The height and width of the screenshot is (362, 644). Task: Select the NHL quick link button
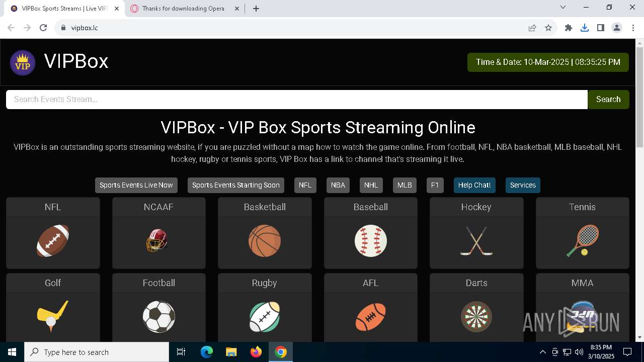coord(371,185)
